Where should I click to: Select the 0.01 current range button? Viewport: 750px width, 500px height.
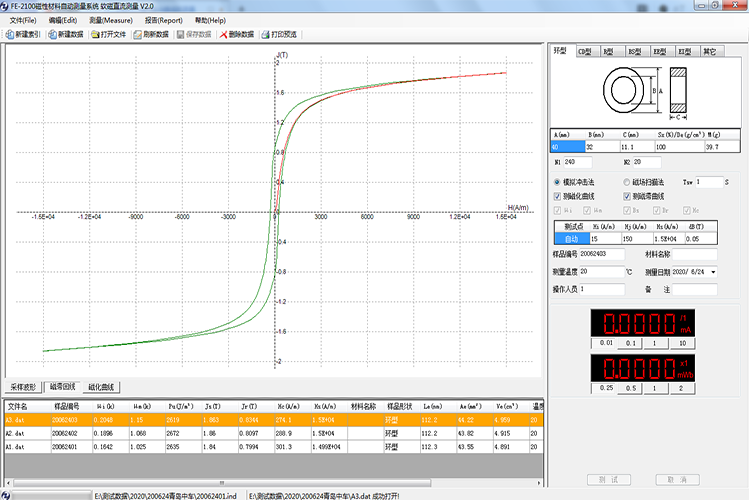click(606, 343)
